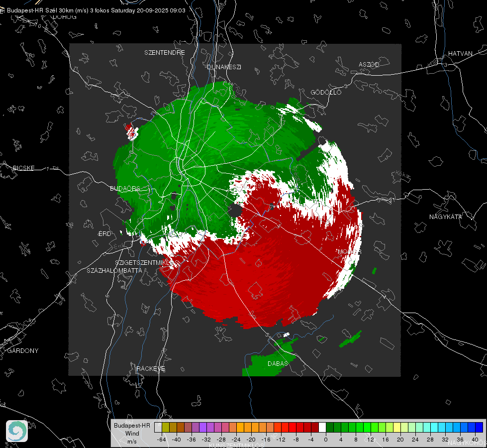The image size is (487, 448).
Task: Click the swirl logo icon at bottom-left
Action: tap(17, 431)
